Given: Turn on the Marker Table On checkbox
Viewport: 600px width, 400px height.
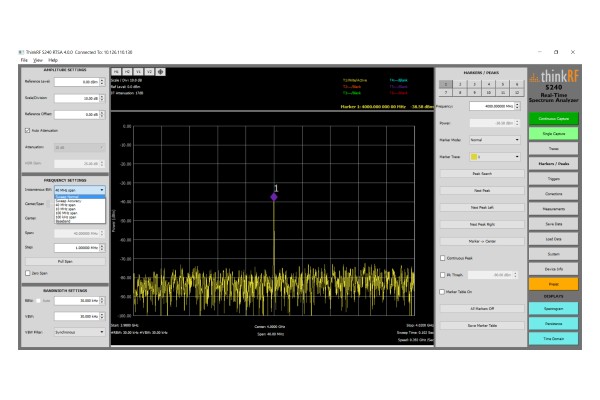Looking at the screenshot, I should click(443, 292).
